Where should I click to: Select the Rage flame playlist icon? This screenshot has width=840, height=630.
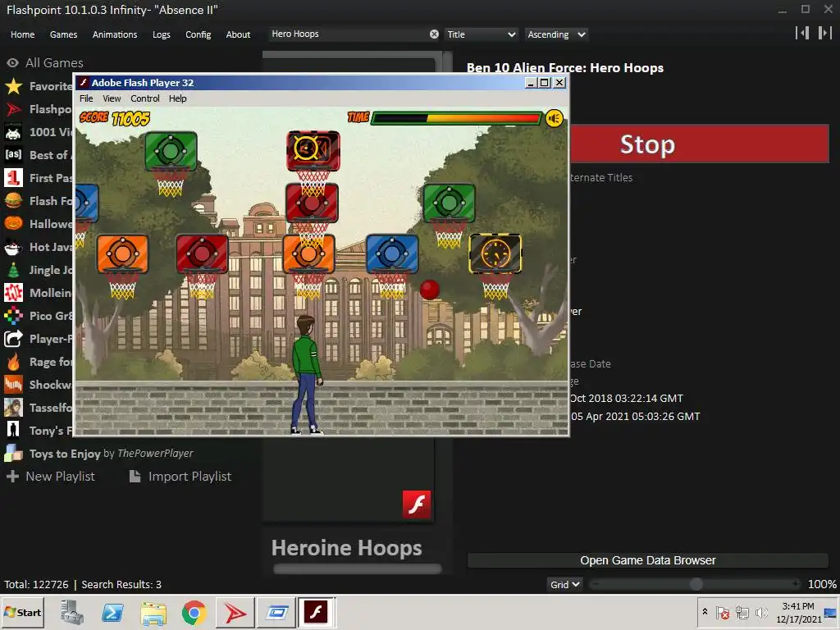[13, 362]
